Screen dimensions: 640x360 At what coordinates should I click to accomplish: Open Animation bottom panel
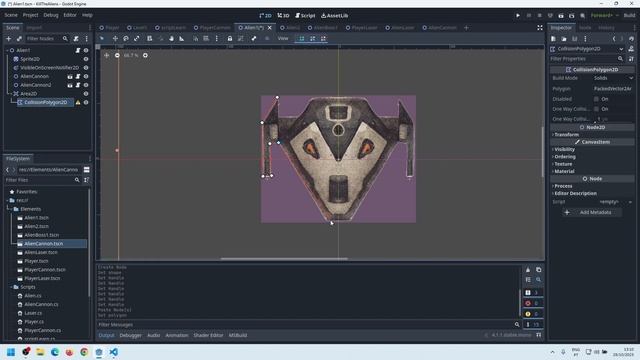click(177, 335)
